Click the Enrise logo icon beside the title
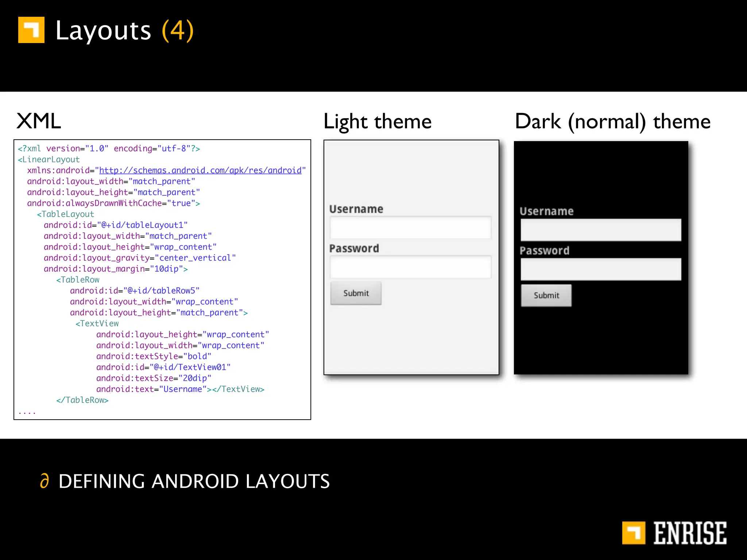 (x=31, y=30)
